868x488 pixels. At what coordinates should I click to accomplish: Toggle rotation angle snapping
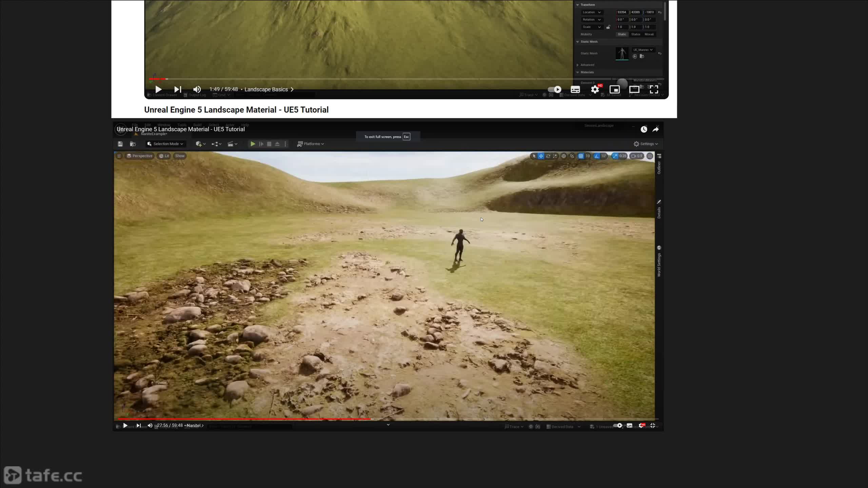click(x=597, y=156)
